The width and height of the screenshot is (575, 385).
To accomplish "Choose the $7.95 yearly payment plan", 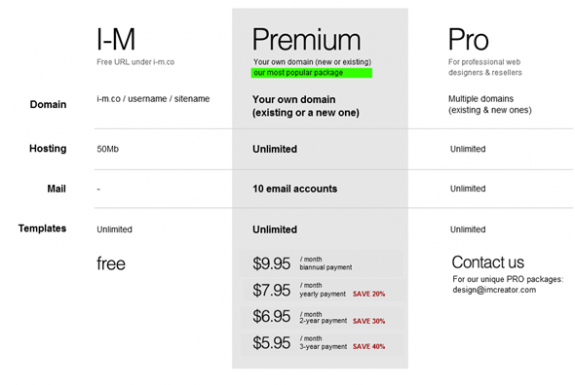I will click(321, 290).
